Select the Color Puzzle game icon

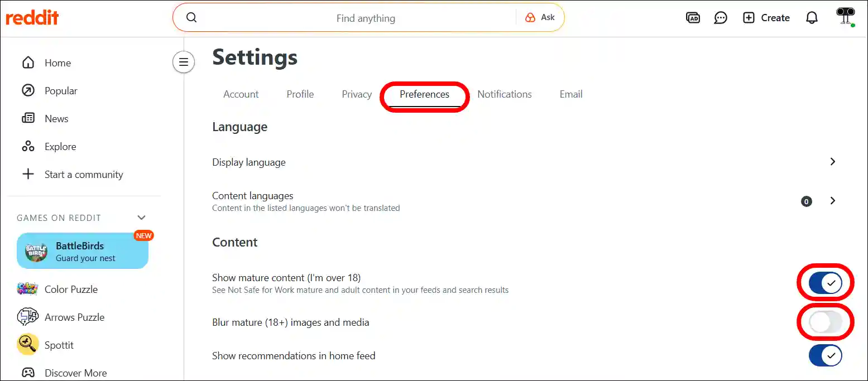coord(27,289)
